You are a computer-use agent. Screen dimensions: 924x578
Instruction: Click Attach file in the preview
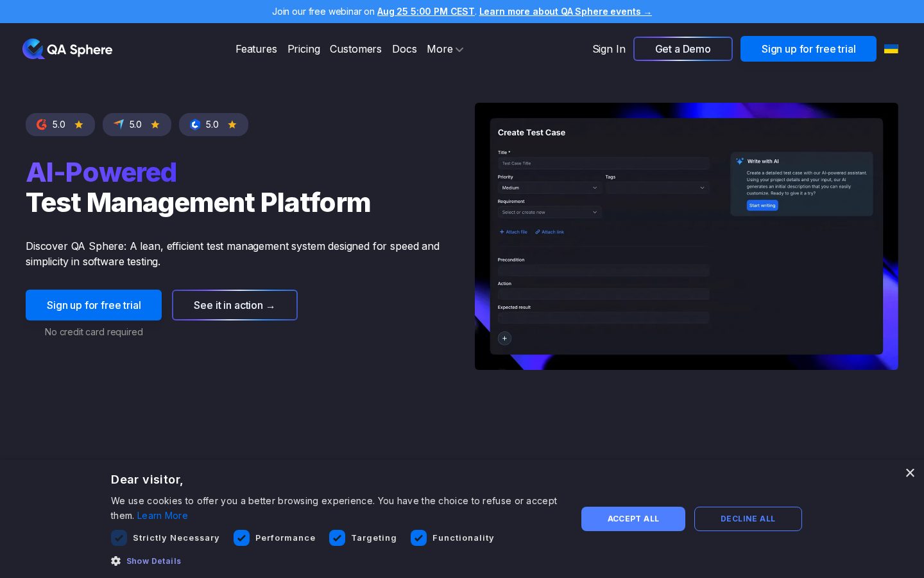coord(513,232)
